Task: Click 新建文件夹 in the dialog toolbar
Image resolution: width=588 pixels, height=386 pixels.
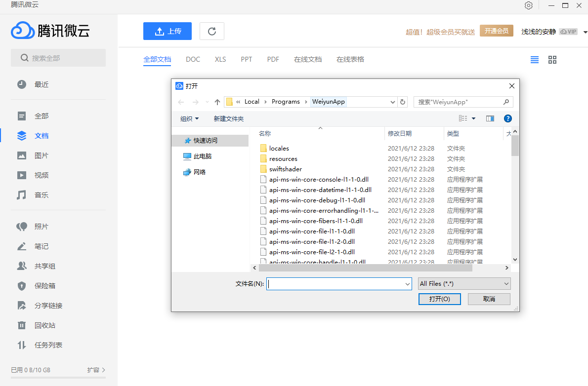Action: click(229, 118)
